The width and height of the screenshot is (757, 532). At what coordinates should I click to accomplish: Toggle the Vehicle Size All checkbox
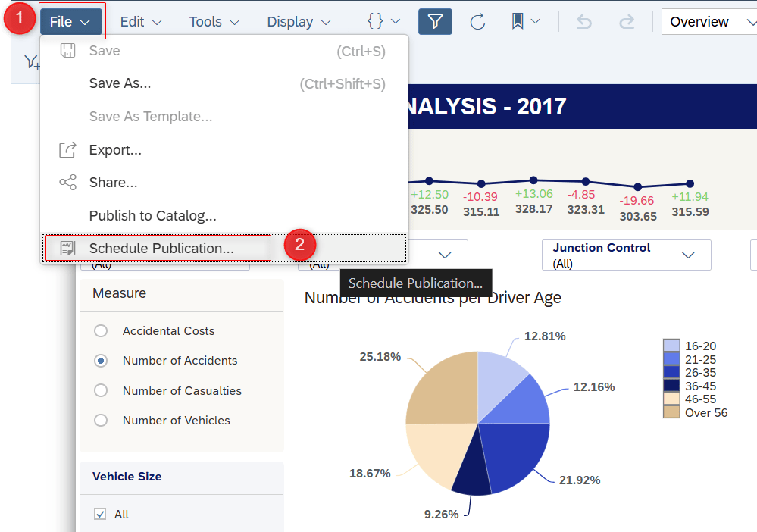pos(100,515)
